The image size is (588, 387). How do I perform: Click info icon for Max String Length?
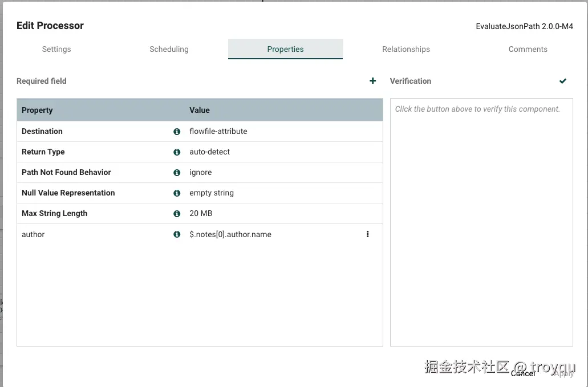(177, 214)
